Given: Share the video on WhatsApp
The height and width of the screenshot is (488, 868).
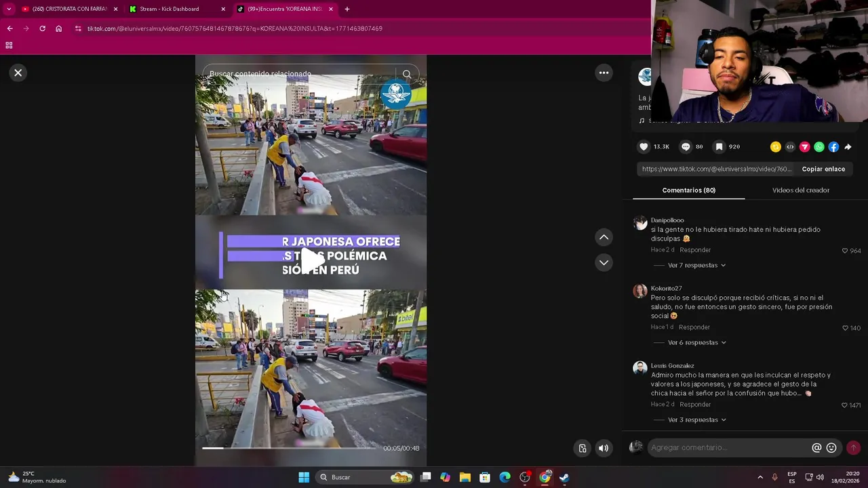Looking at the screenshot, I should pos(819,147).
